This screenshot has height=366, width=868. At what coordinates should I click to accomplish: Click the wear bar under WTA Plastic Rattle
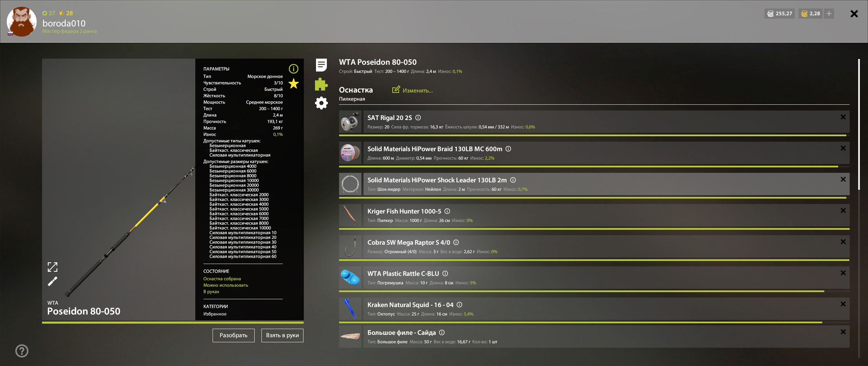pyautogui.click(x=594, y=291)
